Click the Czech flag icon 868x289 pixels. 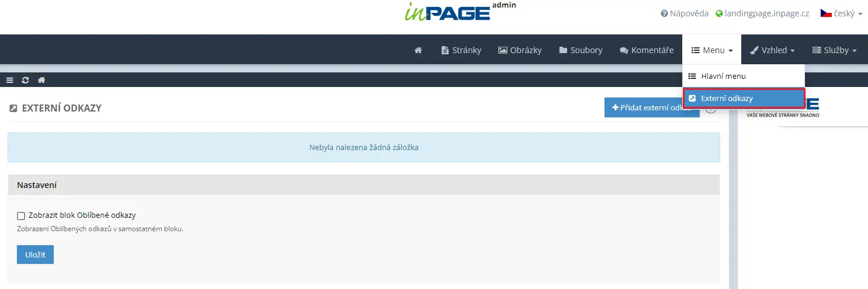826,13
